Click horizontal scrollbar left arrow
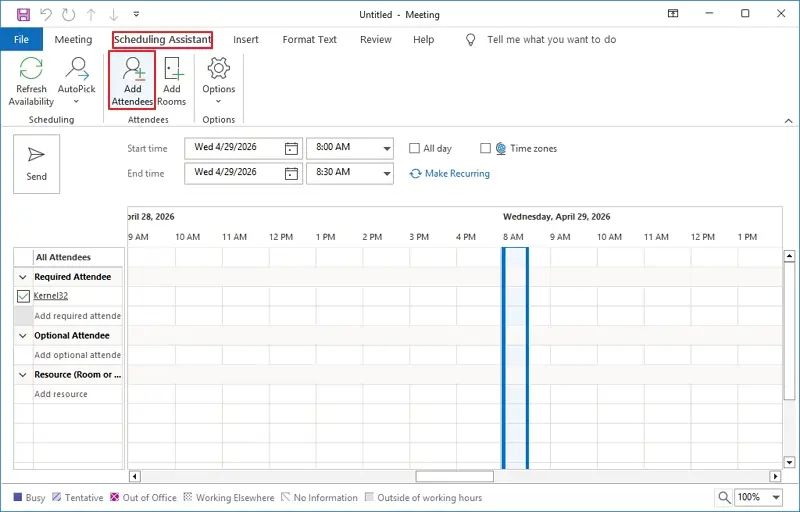The width and height of the screenshot is (800, 512). click(x=135, y=476)
